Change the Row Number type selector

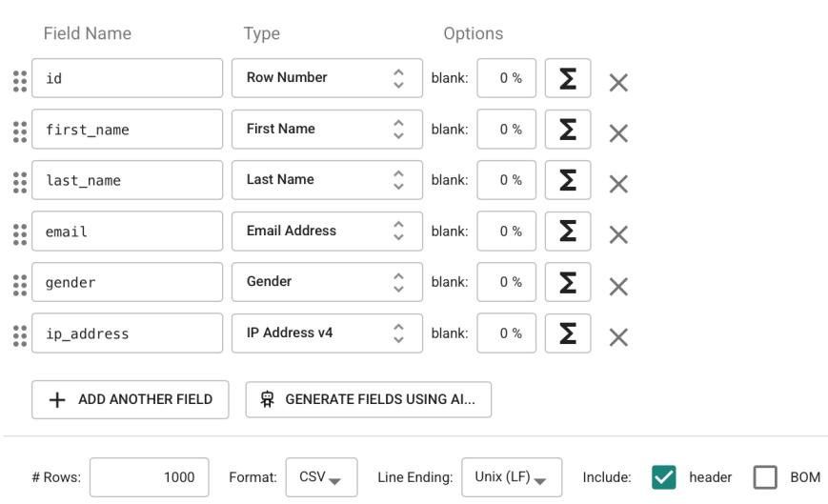pos(327,78)
